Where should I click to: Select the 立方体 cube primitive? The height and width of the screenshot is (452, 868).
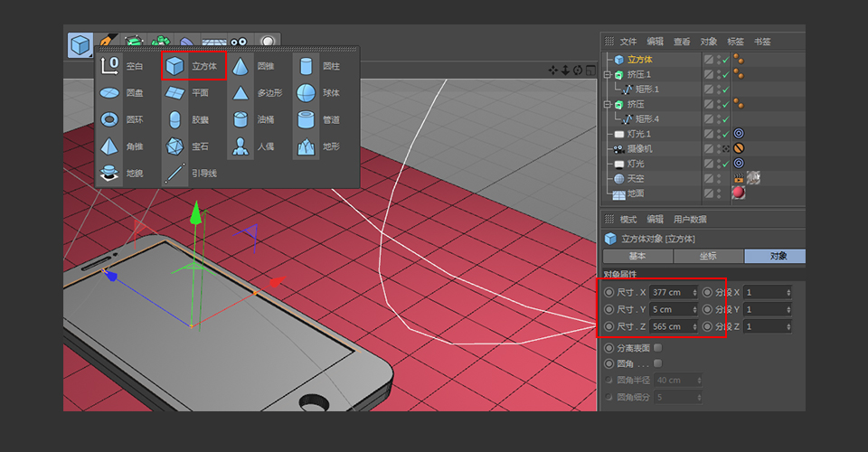(175, 66)
